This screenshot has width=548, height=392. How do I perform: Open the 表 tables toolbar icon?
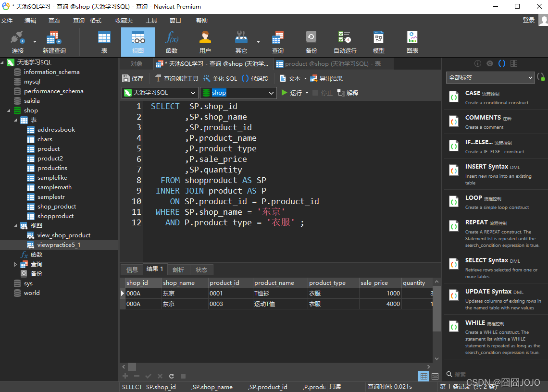104,42
